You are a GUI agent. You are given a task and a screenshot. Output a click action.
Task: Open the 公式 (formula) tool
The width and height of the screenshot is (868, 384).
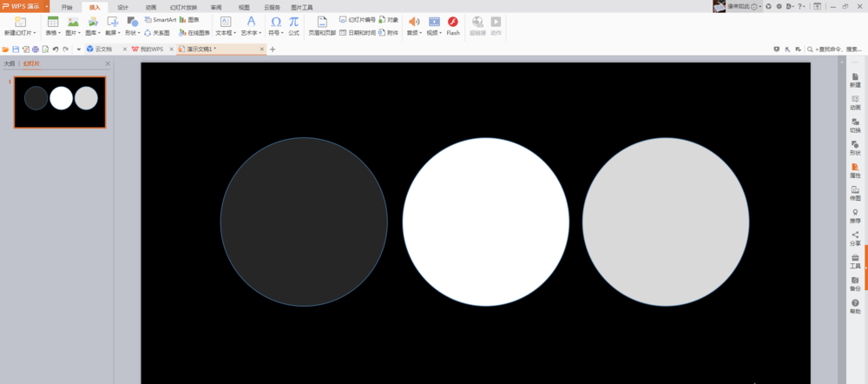click(x=293, y=24)
